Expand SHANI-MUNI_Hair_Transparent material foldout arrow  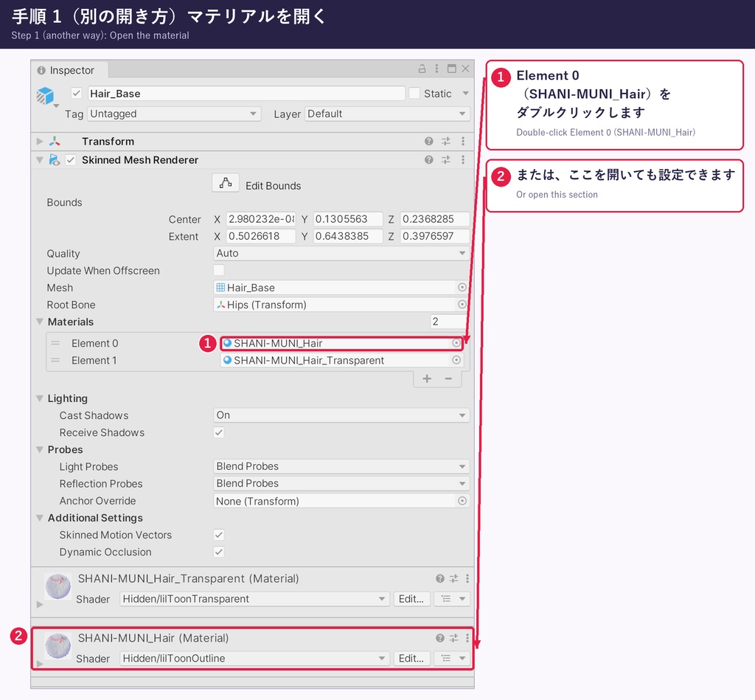point(40,604)
